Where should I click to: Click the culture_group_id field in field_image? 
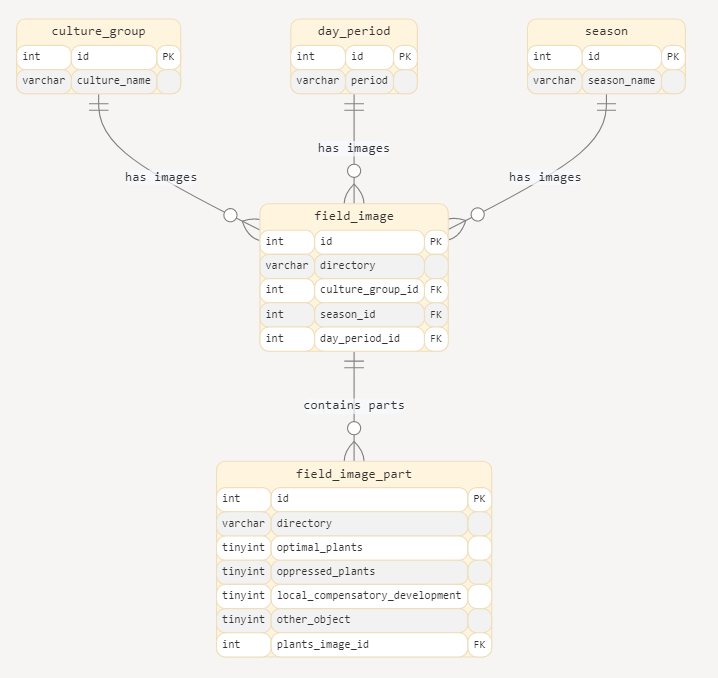click(368, 290)
